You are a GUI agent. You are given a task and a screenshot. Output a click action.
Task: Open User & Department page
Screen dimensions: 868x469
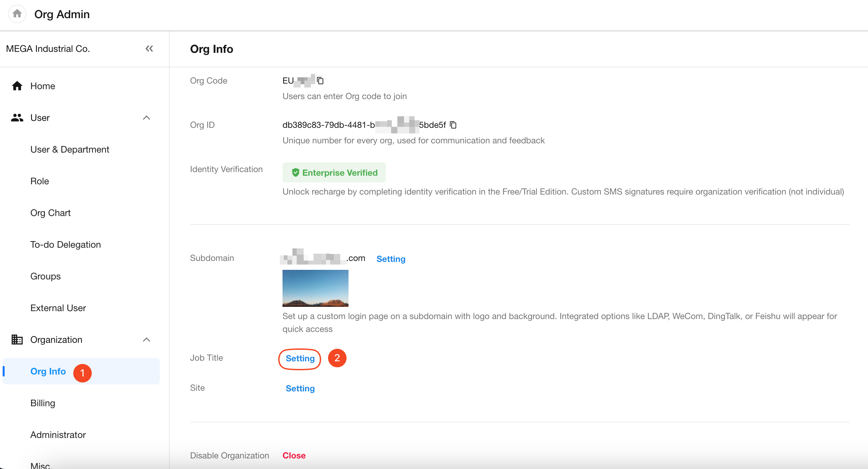coord(70,149)
